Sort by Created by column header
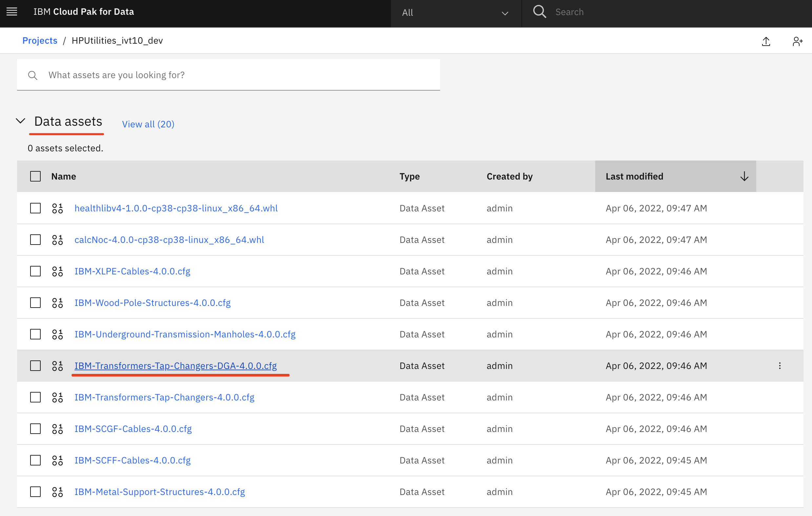 pyautogui.click(x=509, y=176)
